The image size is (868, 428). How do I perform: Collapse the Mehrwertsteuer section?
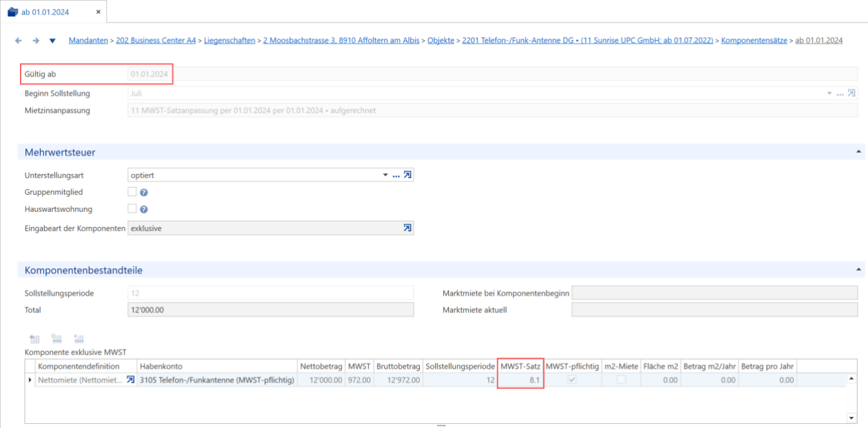[858, 151]
